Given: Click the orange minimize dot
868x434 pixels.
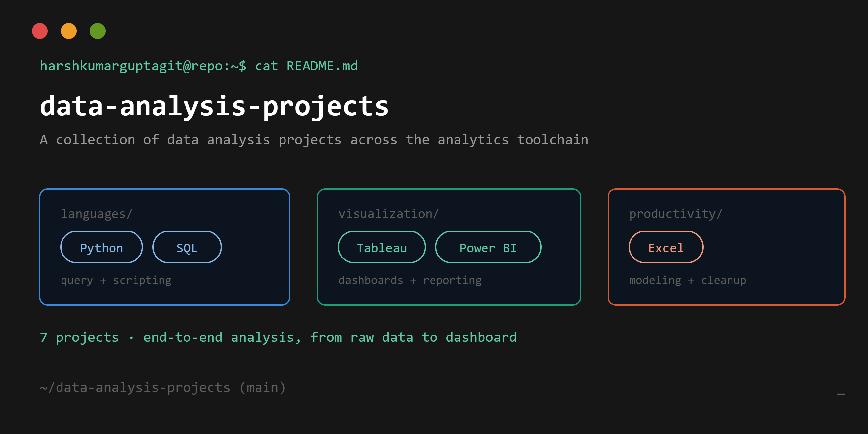Looking at the screenshot, I should (x=69, y=31).
